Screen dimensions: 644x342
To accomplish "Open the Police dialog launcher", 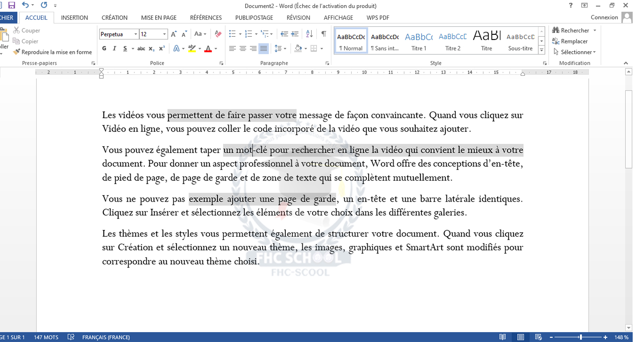I will click(222, 63).
